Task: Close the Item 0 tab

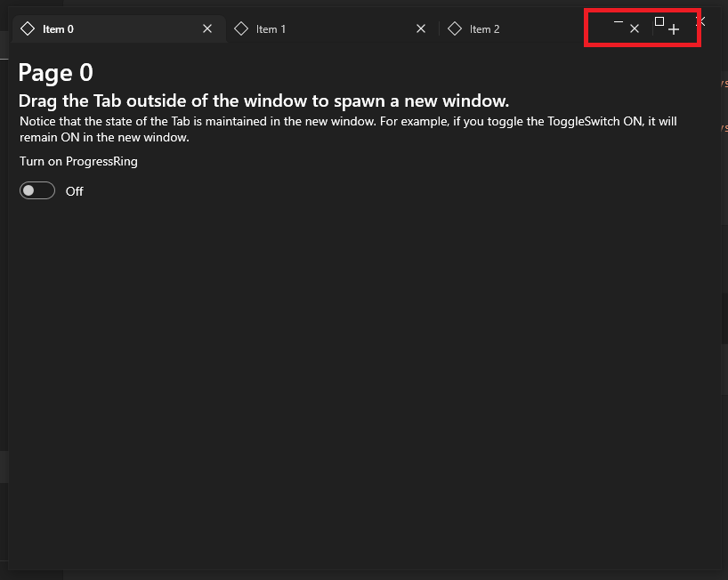Action: [x=207, y=28]
